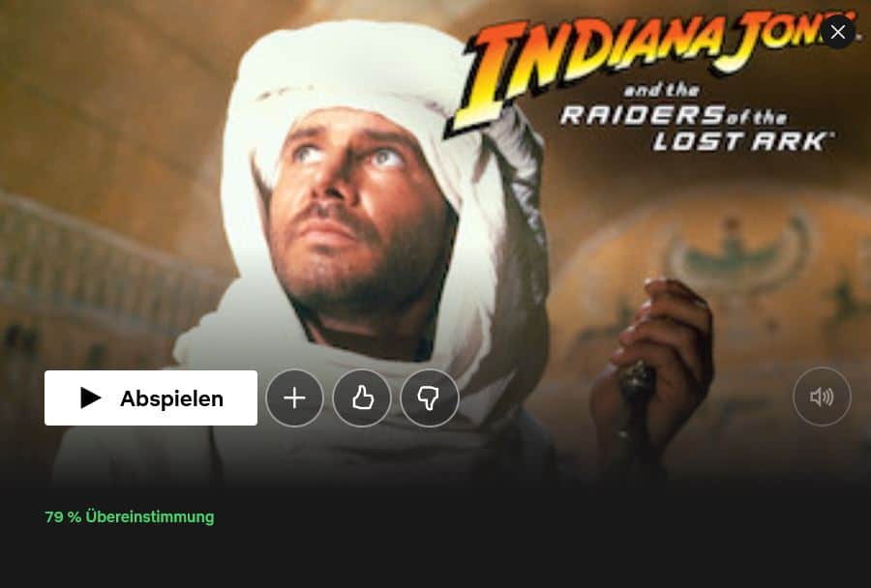Rate the film with the thumbs up icon
The width and height of the screenshot is (871, 588).
point(362,398)
